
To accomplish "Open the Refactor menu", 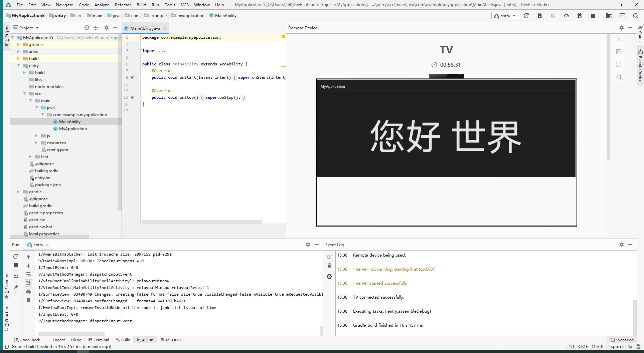I will tap(123, 5).
